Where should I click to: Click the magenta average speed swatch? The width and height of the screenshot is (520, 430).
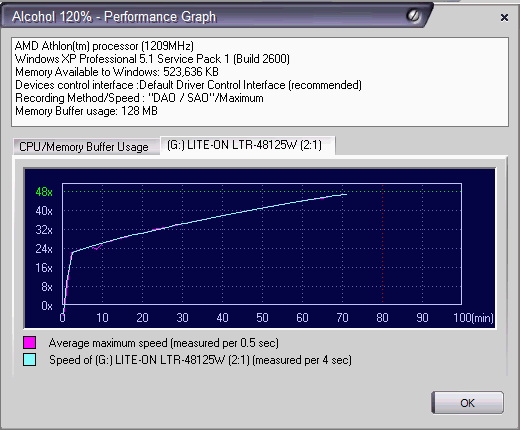pyautogui.click(x=29, y=343)
